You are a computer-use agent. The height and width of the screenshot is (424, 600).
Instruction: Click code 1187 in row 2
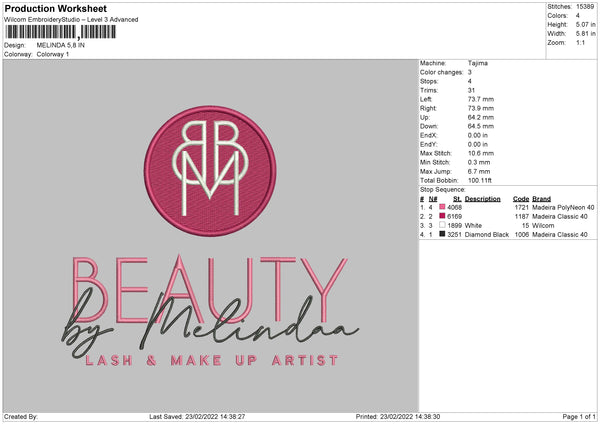click(x=522, y=216)
